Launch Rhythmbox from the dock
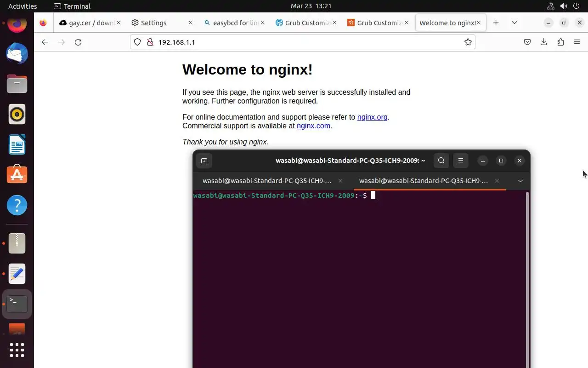588x368 pixels. pos(17,114)
